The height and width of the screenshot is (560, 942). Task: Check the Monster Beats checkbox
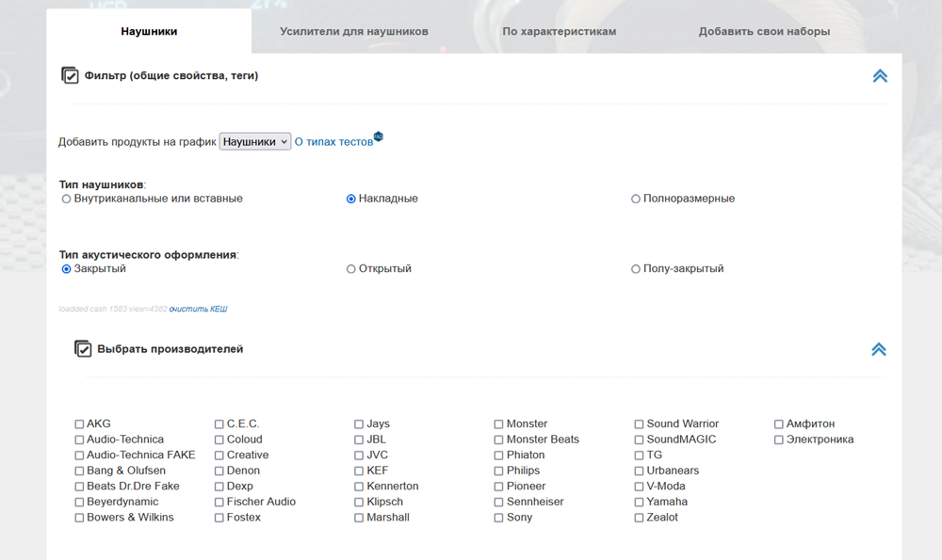(x=498, y=440)
